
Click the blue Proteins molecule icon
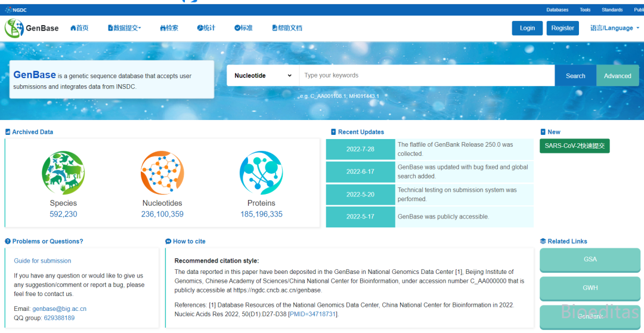(261, 172)
